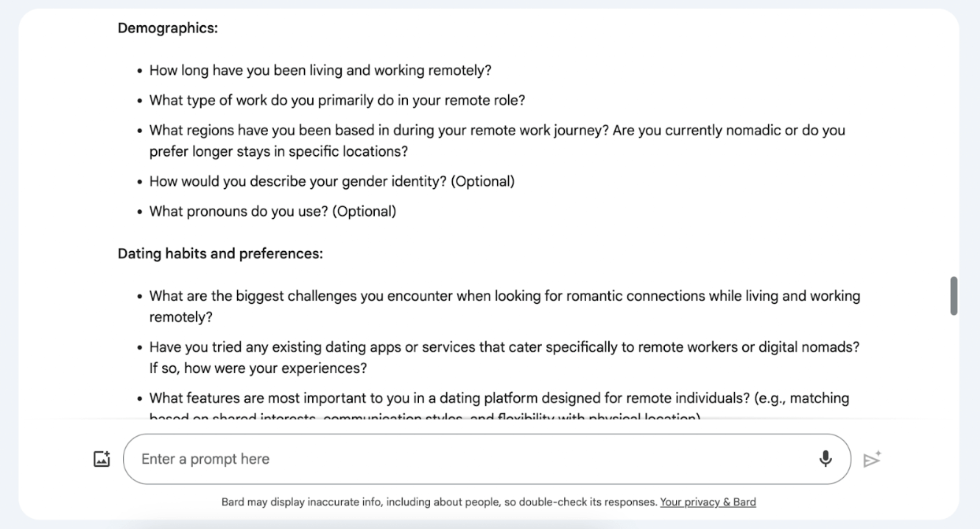
Task: Click the send prompt arrow icon
Action: pyautogui.click(x=872, y=460)
